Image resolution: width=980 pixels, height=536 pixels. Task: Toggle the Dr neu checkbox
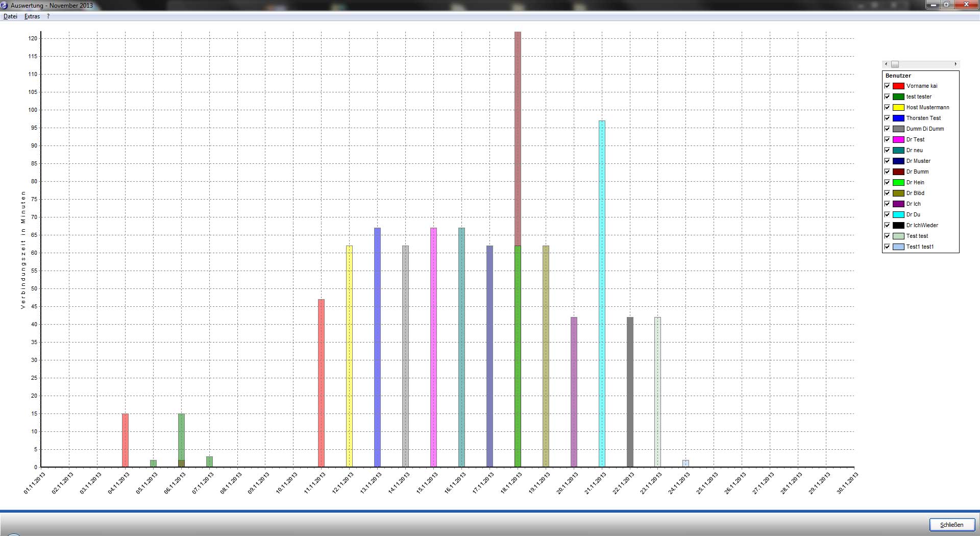tap(887, 150)
